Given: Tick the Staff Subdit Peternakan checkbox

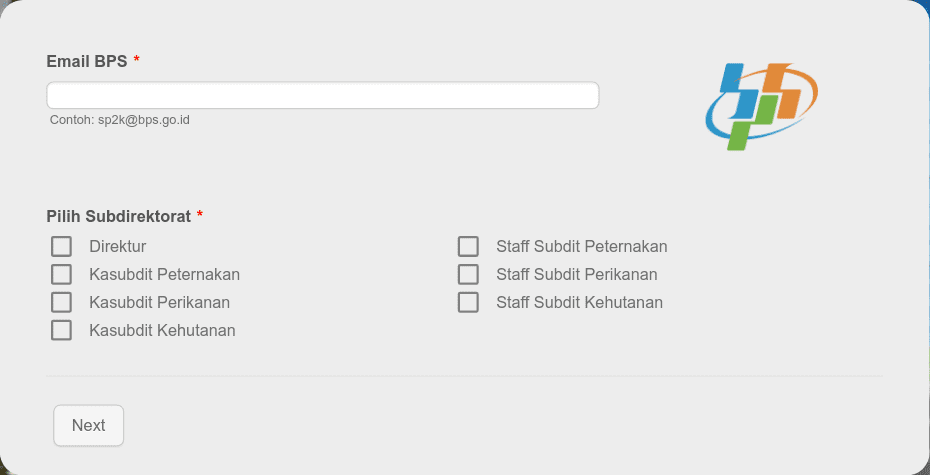Looking at the screenshot, I should click(468, 247).
